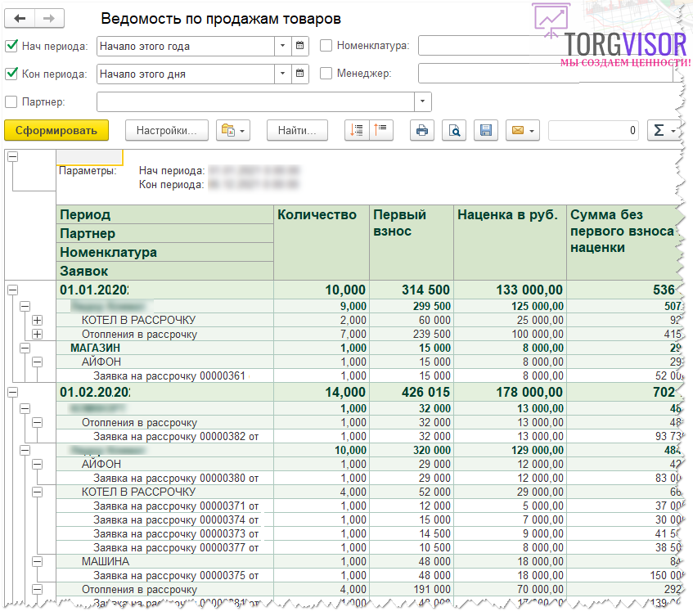Focus the Номенклатура input field
The width and height of the screenshot is (693, 616).
click(548, 46)
